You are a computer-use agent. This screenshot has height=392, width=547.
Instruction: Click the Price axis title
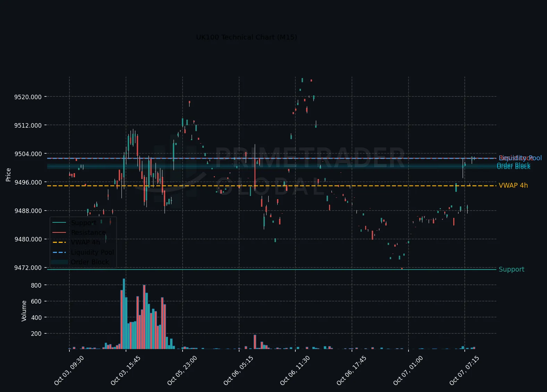[x=8, y=174]
